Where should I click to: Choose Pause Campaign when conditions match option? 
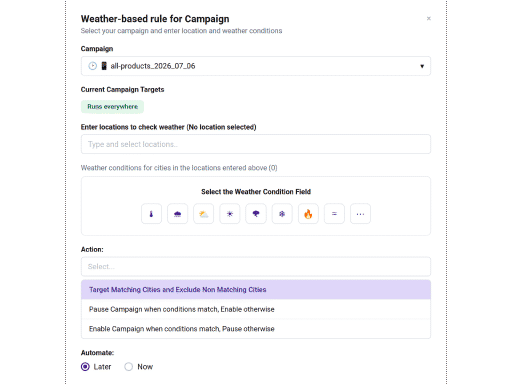point(256,309)
